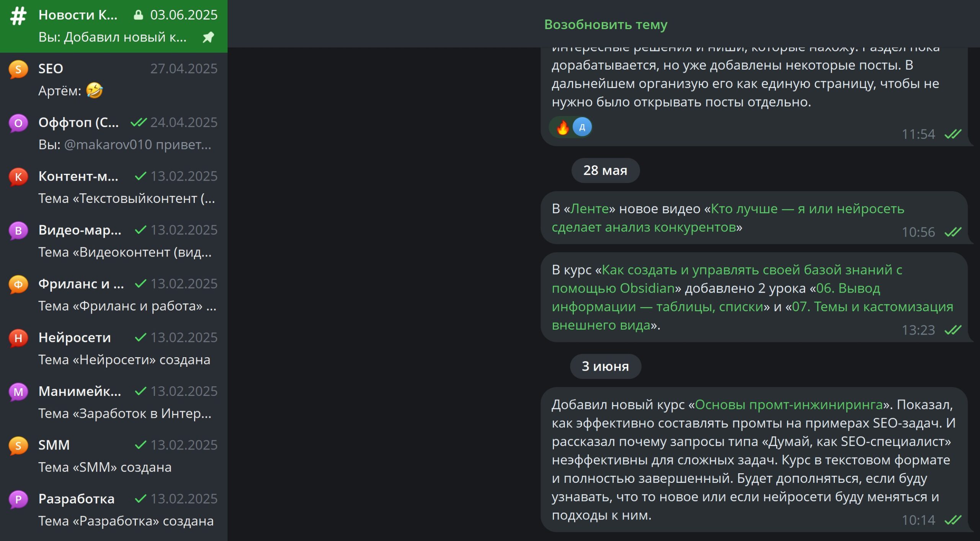The height and width of the screenshot is (541, 980).
Task: Click the pin icon on Новости topic
Action: (208, 37)
